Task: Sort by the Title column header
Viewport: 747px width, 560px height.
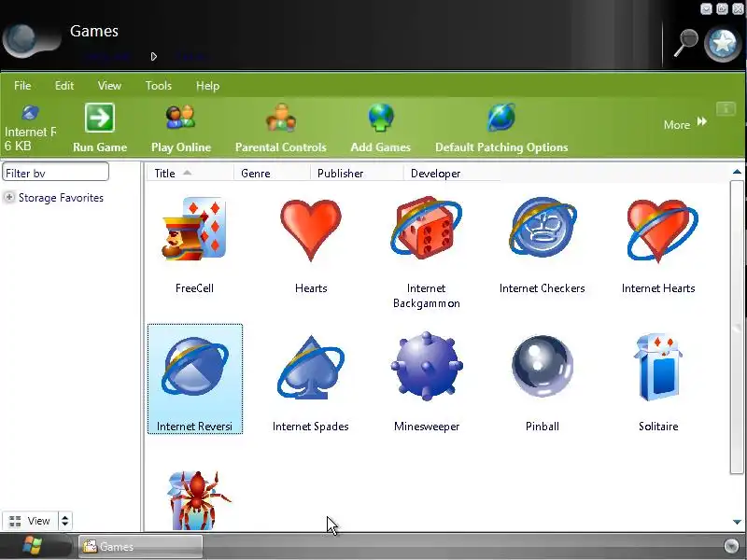Action: 190,174
